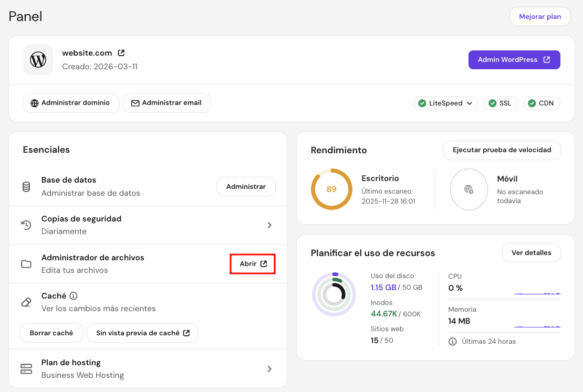Click the folder icon for Administrador de archivos
Viewport: 583px width, 392px height.
(x=26, y=264)
